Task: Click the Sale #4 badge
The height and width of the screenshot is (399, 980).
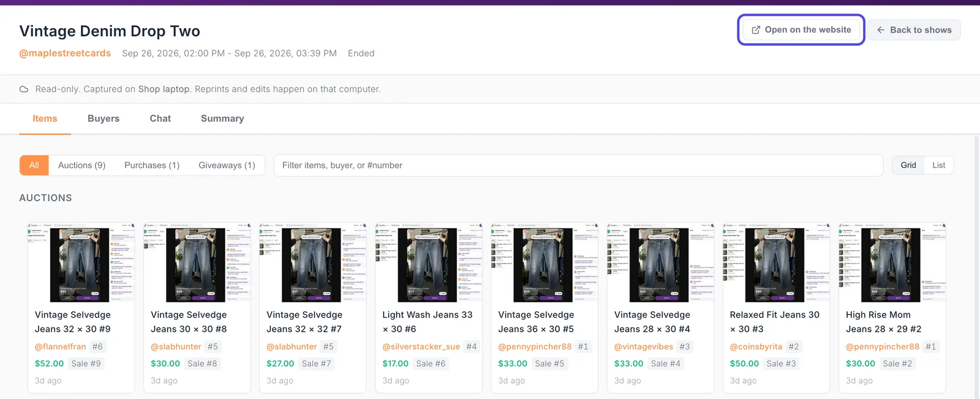Action: pyautogui.click(x=666, y=364)
